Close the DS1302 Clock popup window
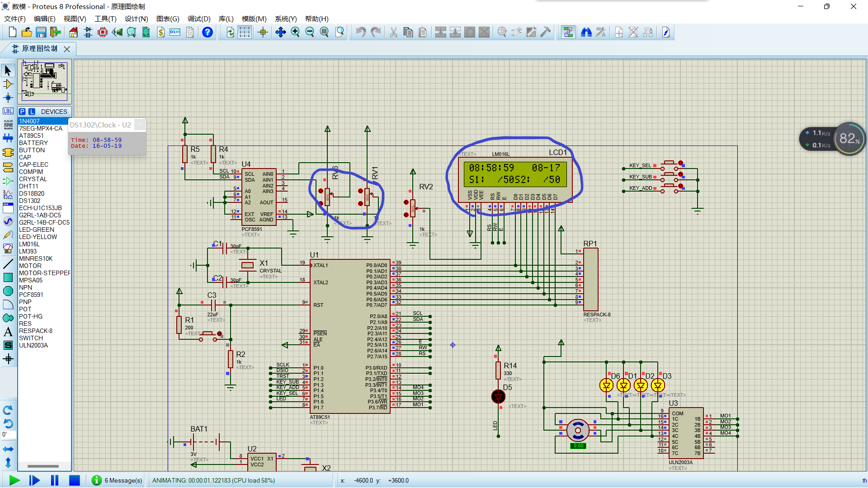The height and width of the screenshot is (488, 868). coord(140,125)
